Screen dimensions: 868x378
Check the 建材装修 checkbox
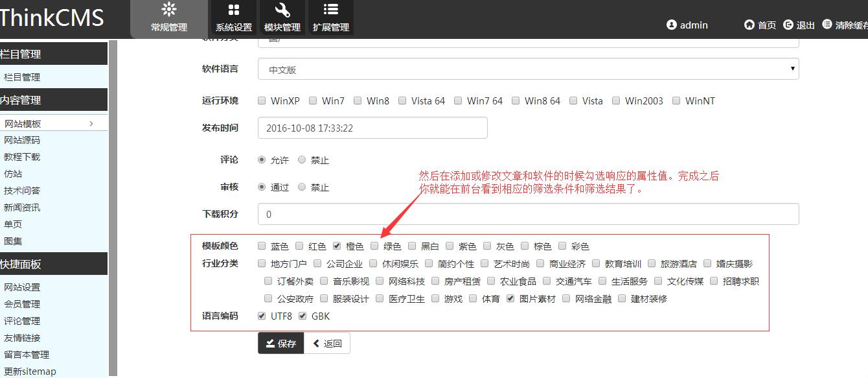pyautogui.click(x=622, y=298)
